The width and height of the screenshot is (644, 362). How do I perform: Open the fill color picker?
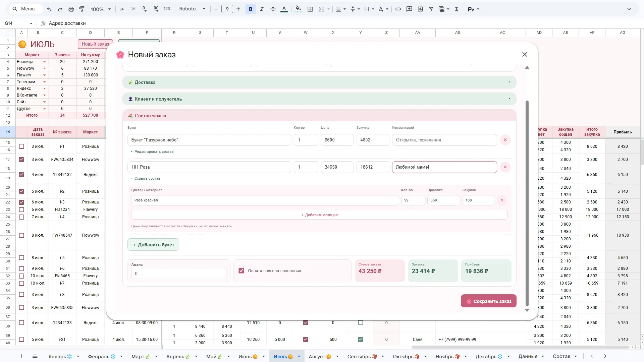click(x=298, y=9)
